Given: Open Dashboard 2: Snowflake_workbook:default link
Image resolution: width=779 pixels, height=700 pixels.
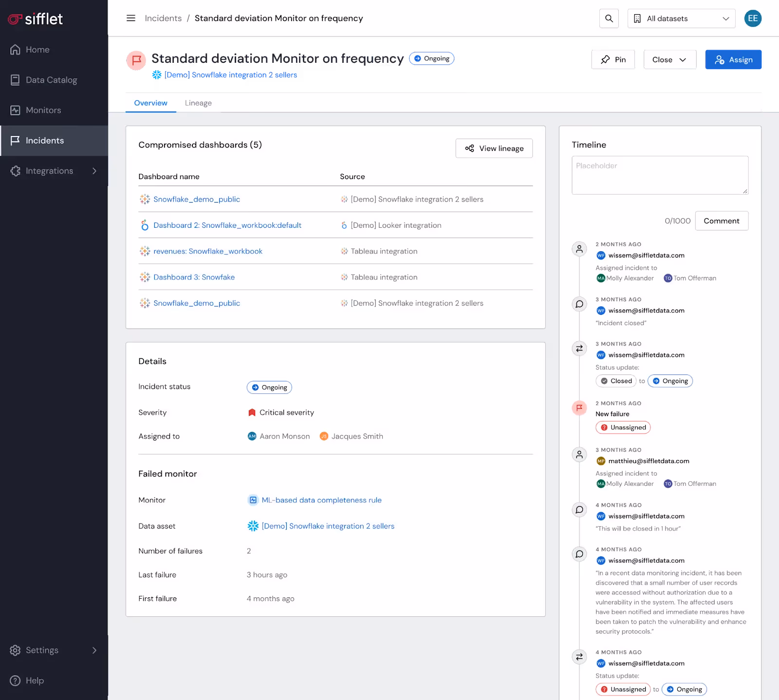Looking at the screenshot, I should tap(227, 225).
